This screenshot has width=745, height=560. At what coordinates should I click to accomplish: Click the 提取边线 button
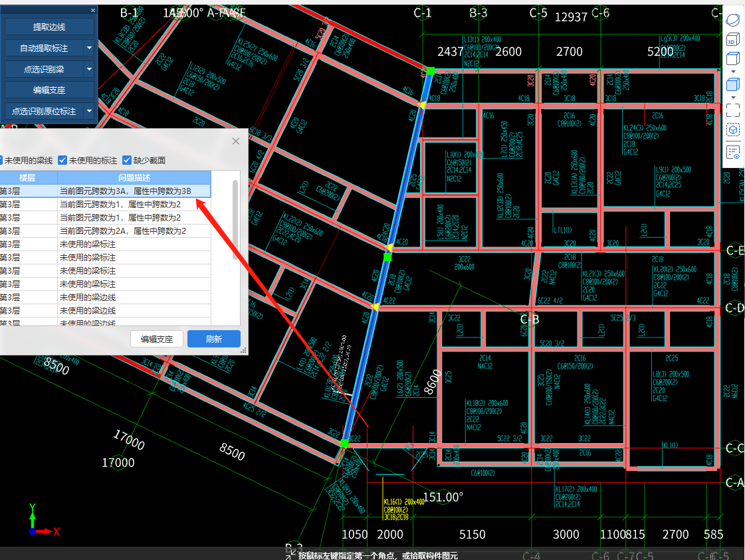point(49,27)
